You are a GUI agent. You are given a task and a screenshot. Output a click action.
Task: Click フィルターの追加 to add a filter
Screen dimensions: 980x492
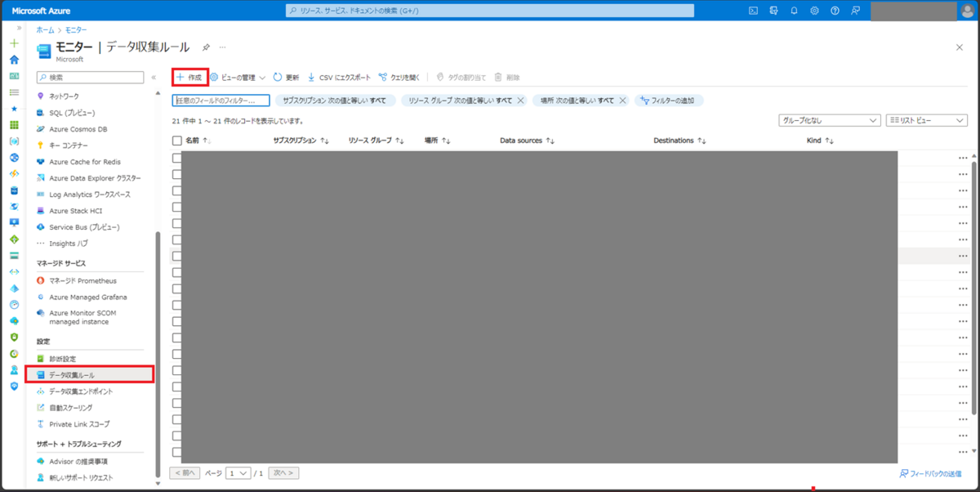coord(669,101)
